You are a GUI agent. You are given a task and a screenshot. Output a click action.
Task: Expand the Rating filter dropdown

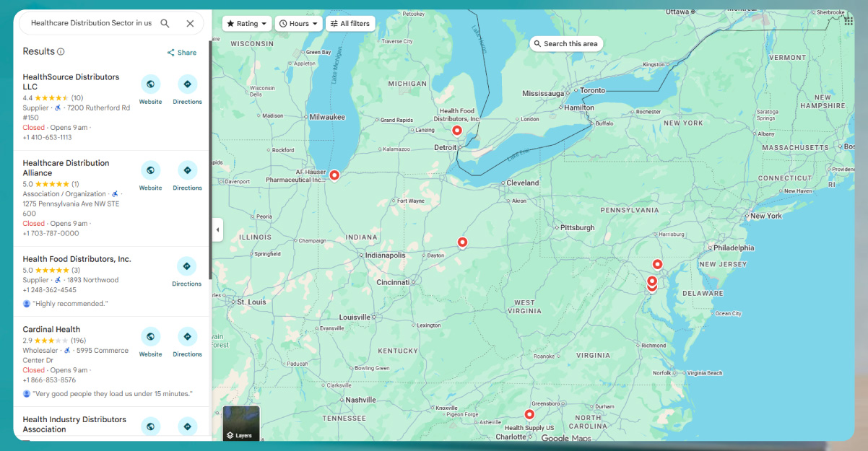247,24
